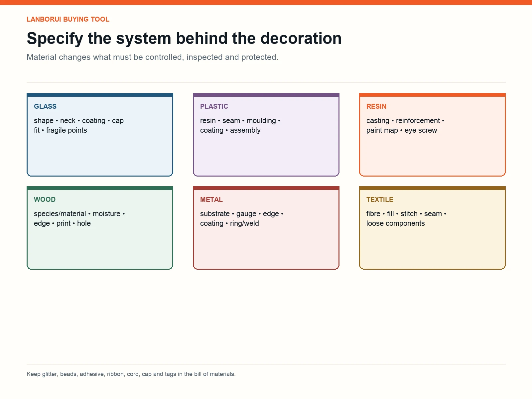Select the WOOD card title
This screenshot has height=399, width=532.
[45, 199]
